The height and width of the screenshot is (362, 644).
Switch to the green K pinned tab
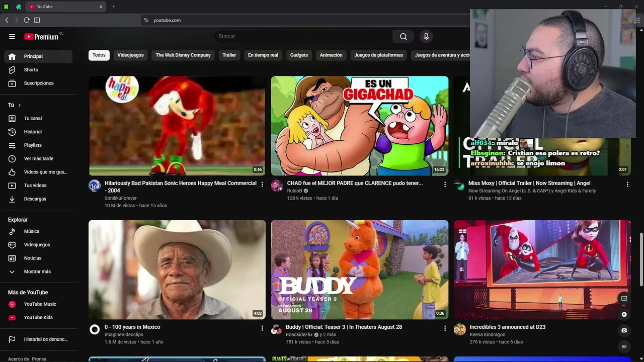[7, 7]
